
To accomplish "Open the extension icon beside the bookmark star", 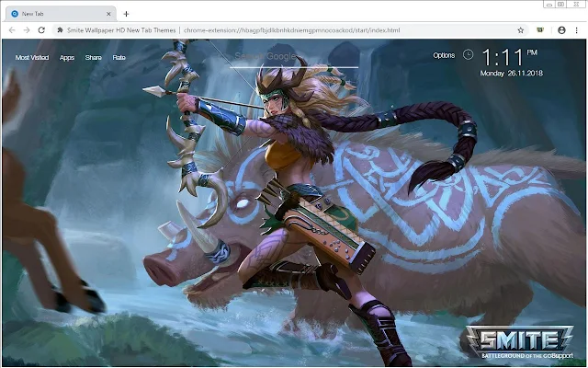I will coord(540,30).
